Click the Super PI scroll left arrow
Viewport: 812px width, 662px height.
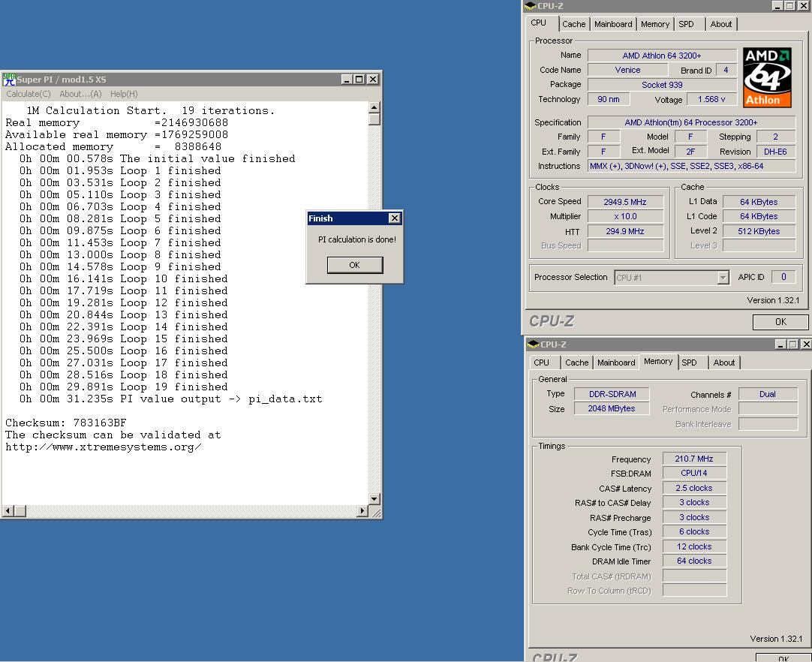click(x=8, y=510)
